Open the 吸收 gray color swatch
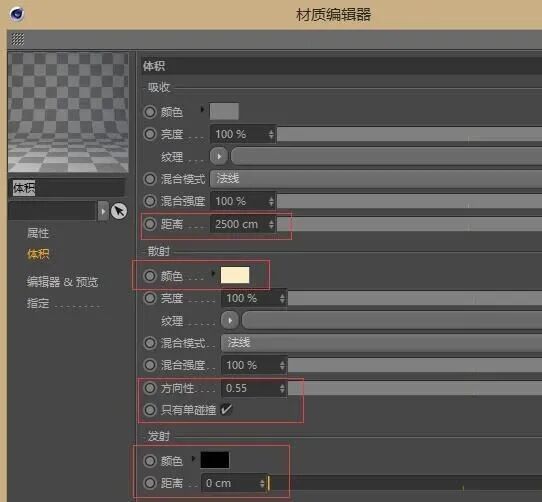Image resolution: width=542 pixels, height=502 pixels. [x=224, y=111]
